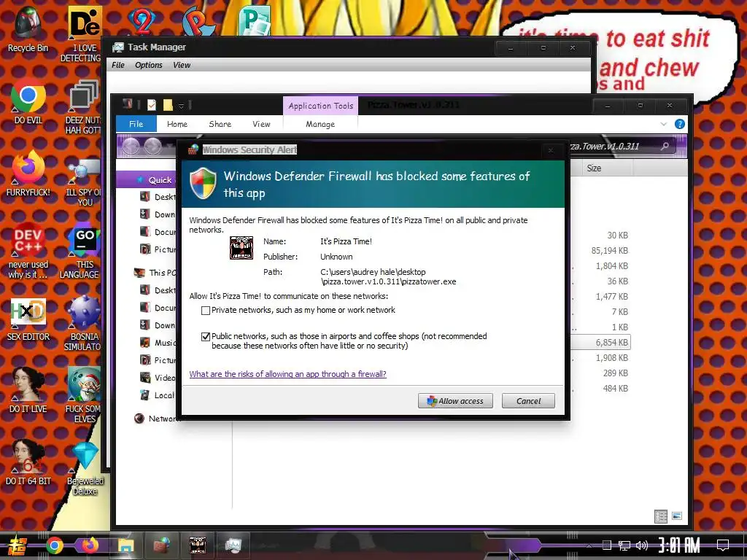Viewport: 747px width, 560px height.
Task: Switch Explorer to details view icon
Action: pos(661,516)
